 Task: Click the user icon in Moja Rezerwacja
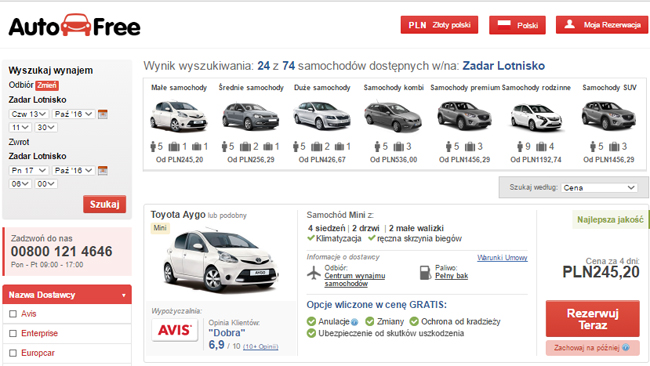[x=570, y=24]
